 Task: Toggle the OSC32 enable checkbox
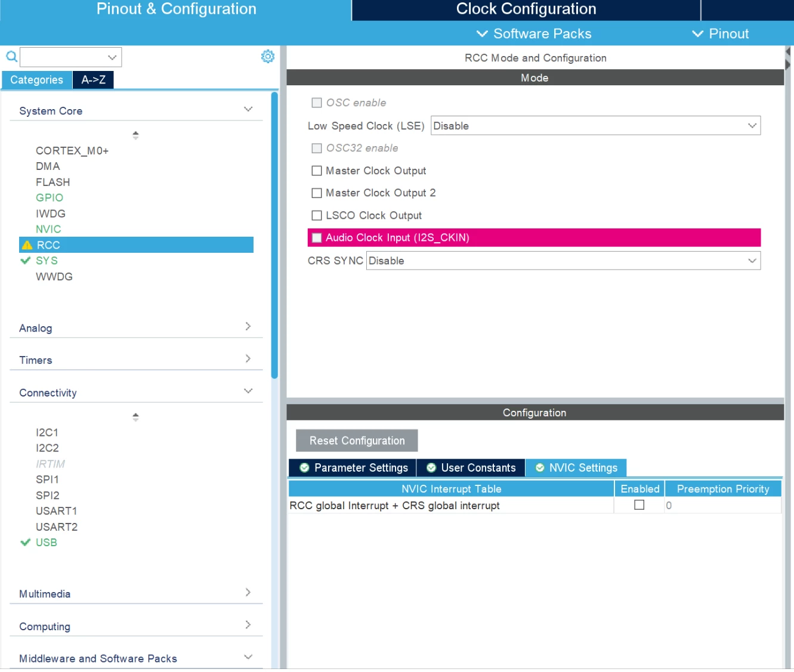(x=317, y=148)
